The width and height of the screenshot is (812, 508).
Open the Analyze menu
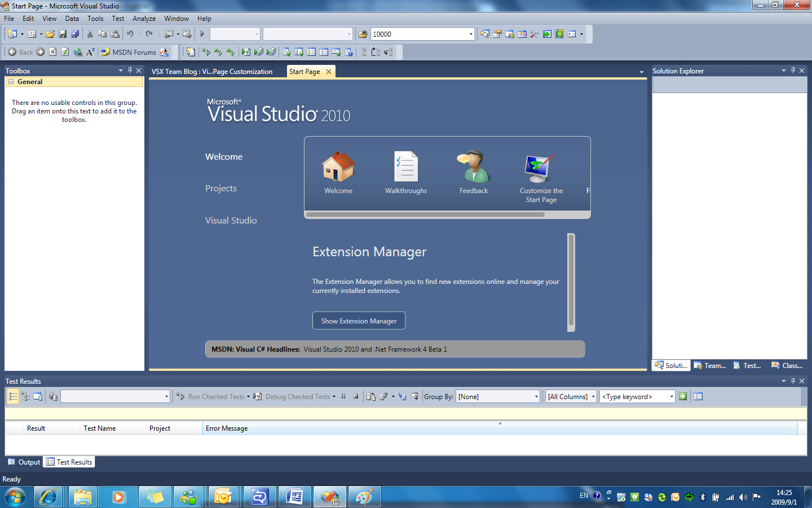click(144, 19)
